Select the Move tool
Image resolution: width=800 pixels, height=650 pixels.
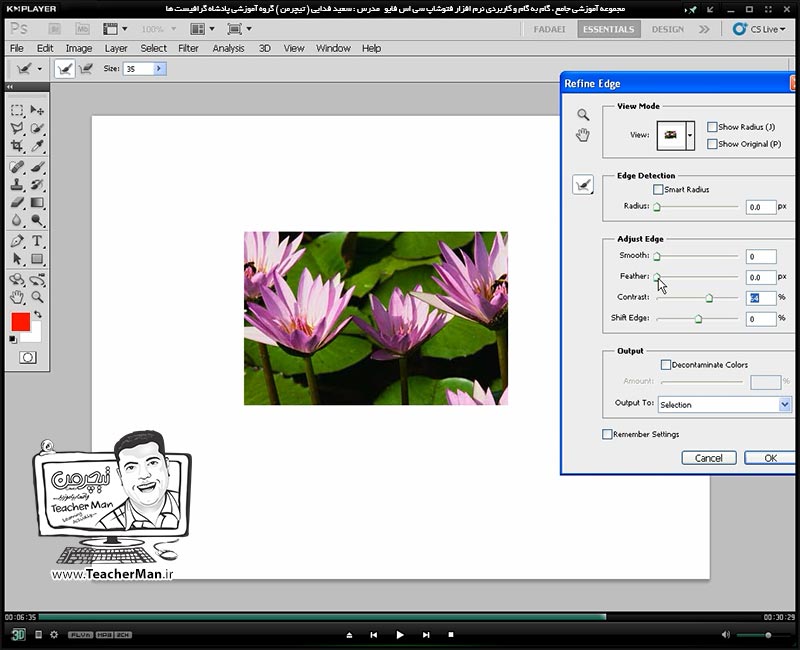[37, 110]
